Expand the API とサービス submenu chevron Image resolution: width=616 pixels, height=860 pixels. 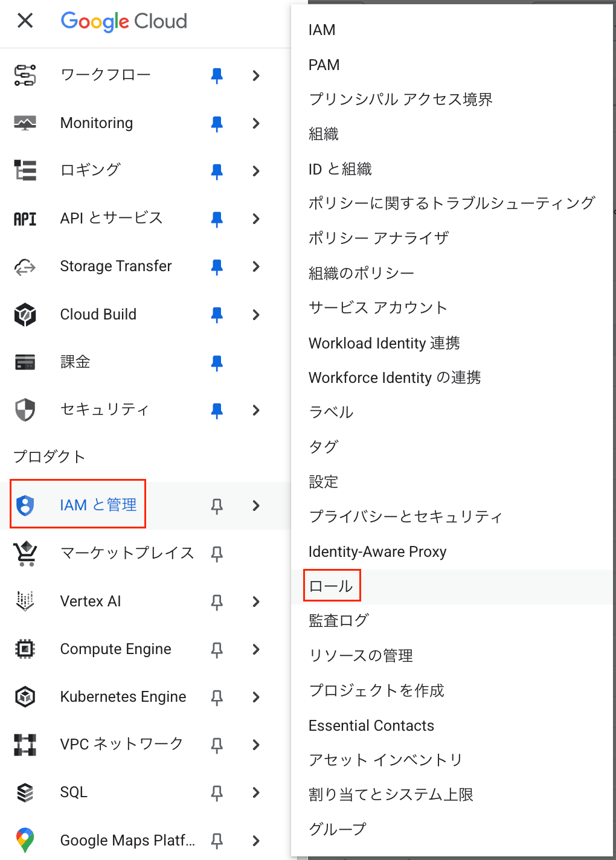point(256,219)
